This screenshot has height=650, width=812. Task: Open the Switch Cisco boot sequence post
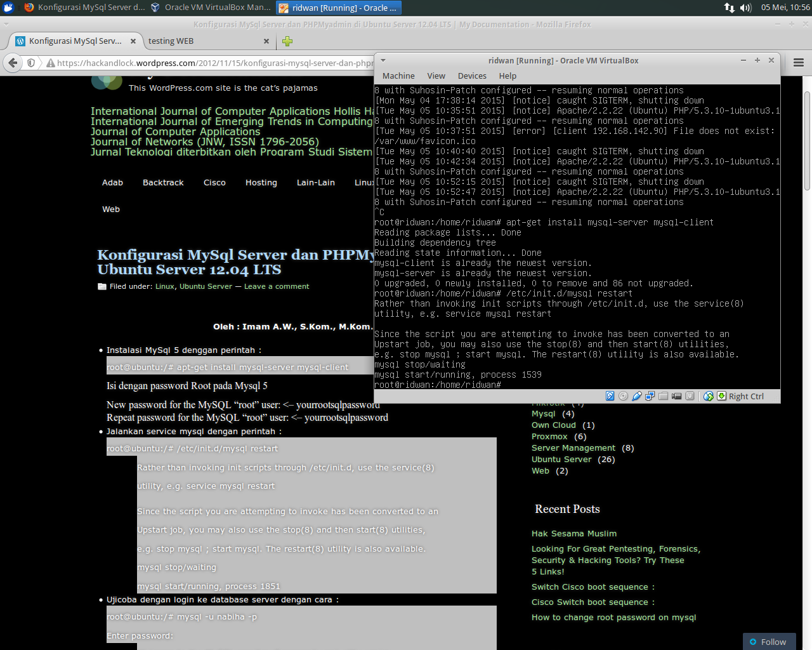[593, 587]
